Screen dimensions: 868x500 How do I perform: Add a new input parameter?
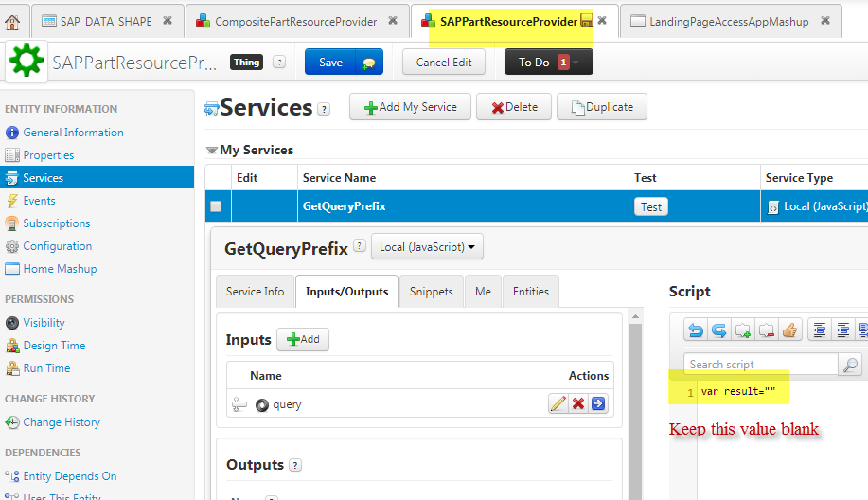[x=303, y=339]
